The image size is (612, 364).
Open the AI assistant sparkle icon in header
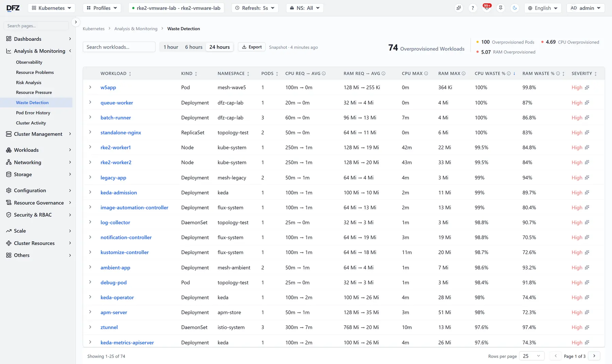click(x=459, y=8)
